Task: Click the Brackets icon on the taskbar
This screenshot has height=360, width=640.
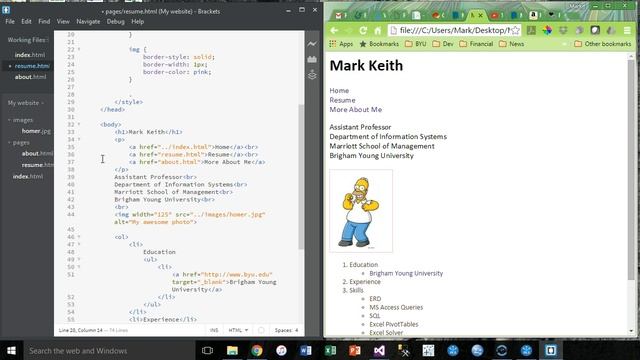Action: [551, 351]
